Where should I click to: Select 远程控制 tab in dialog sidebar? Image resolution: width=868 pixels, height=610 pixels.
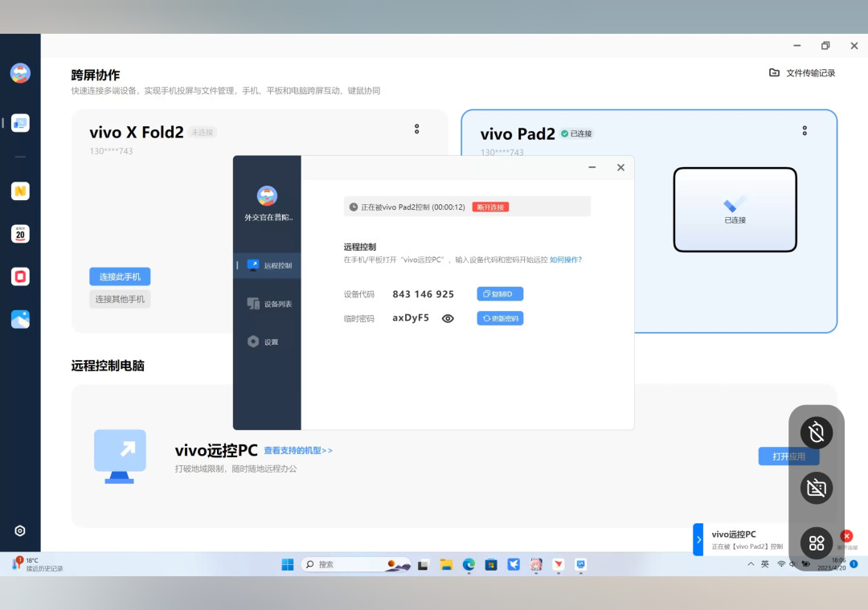(268, 265)
